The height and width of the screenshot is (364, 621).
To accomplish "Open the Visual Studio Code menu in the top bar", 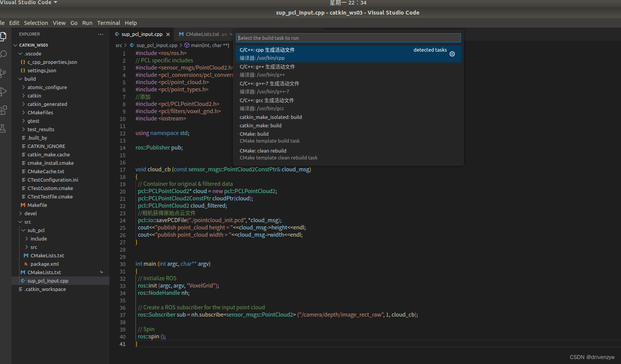I will (27, 3).
